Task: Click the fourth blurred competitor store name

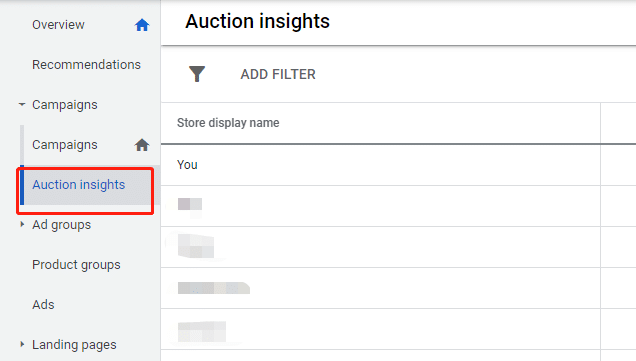Action: pos(202,331)
